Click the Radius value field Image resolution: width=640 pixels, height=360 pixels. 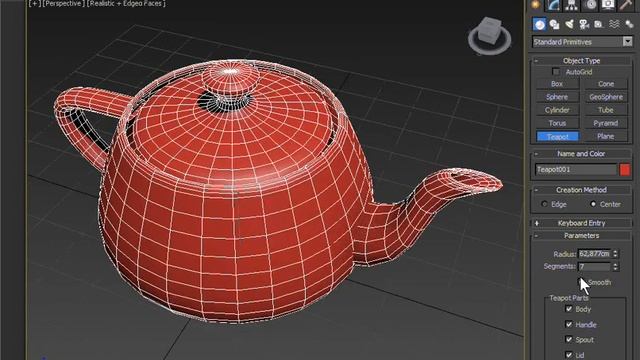(x=594, y=253)
